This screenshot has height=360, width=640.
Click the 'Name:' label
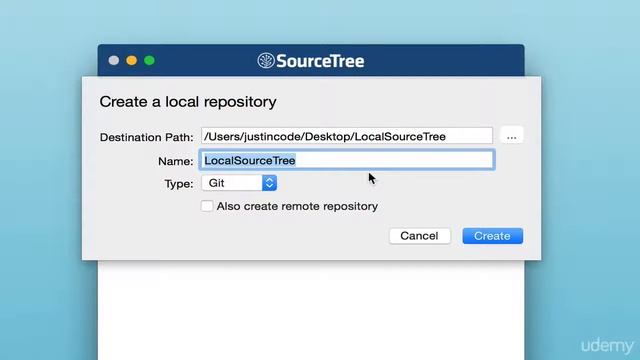(x=176, y=161)
